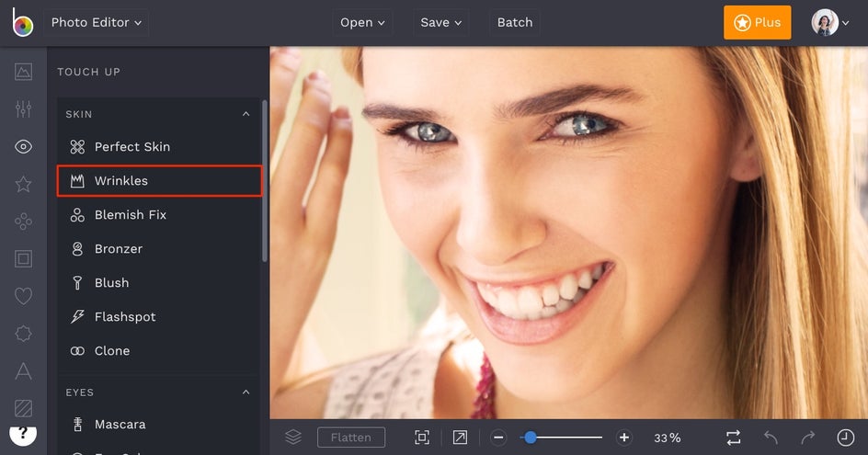
Task: Open the Photo Editor dropdown
Action: point(97,23)
